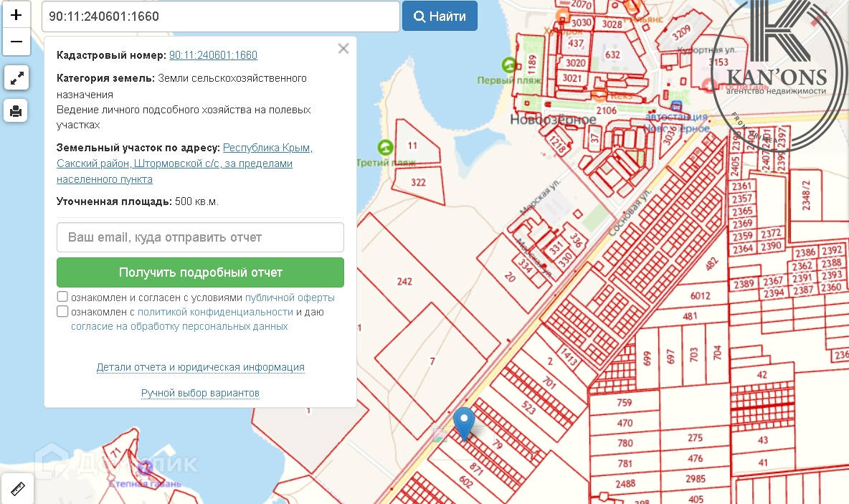Image resolution: width=849 pixels, height=504 pixels.
Task: Activate the ruler measurement tool
Action: [x=17, y=489]
